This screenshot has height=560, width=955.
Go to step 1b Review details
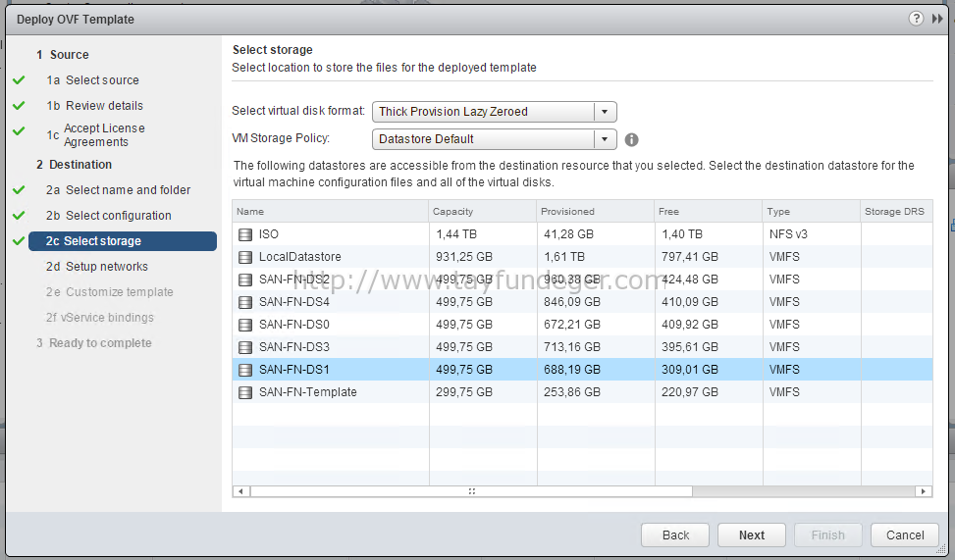pyautogui.click(x=94, y=105)
